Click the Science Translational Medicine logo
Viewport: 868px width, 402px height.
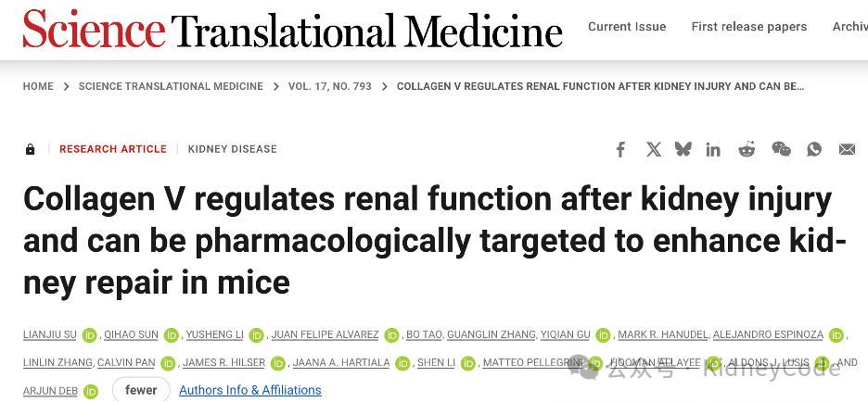click(293, 29)
